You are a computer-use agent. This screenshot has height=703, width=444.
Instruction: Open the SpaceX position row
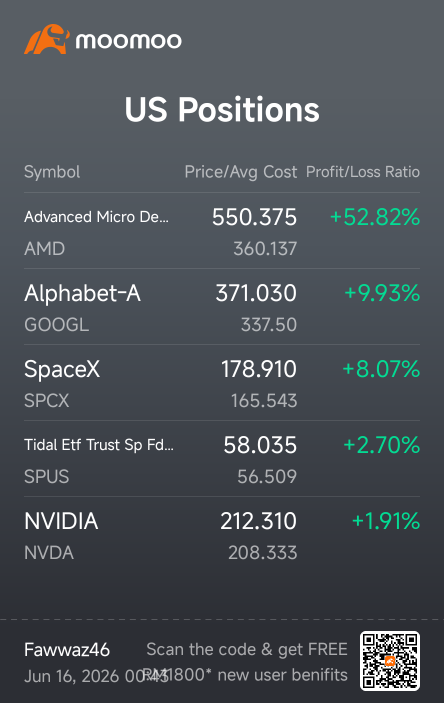pos(222,382)
